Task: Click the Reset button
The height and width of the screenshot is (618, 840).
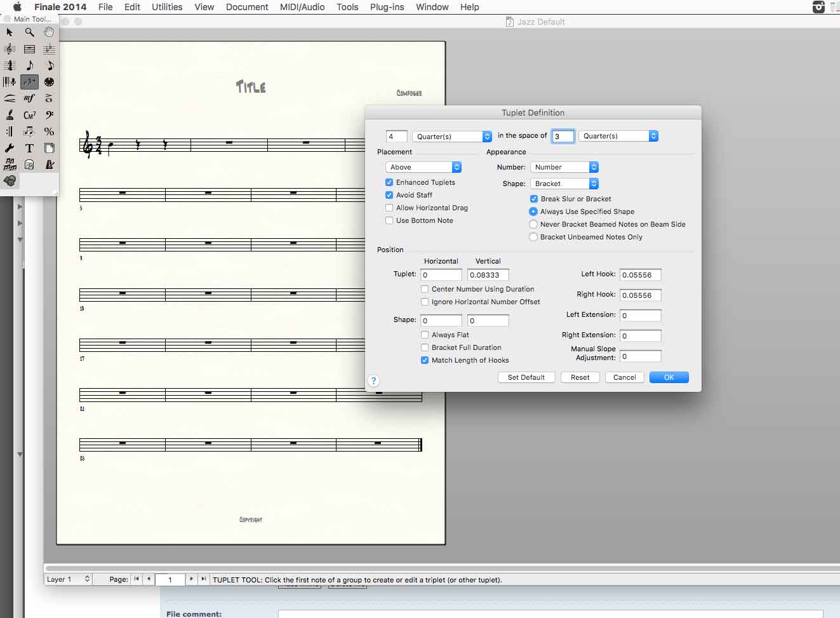Action: tap(580, 377)
